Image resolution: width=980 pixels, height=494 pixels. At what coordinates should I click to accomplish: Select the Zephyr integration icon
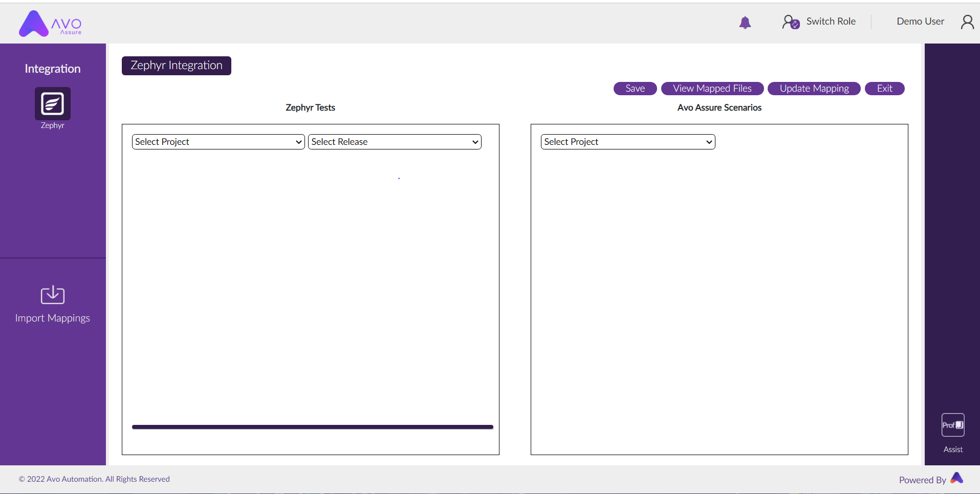pyautogui.click(x=53, y=103)
